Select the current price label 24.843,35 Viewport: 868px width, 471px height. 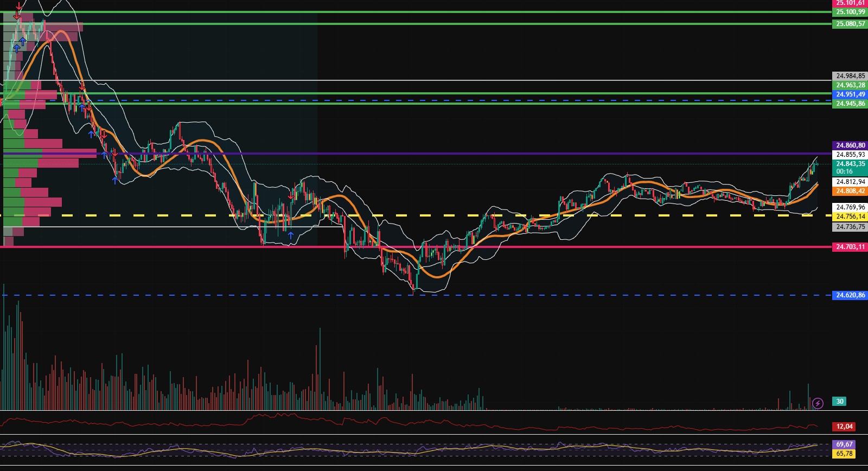[850, 164]
